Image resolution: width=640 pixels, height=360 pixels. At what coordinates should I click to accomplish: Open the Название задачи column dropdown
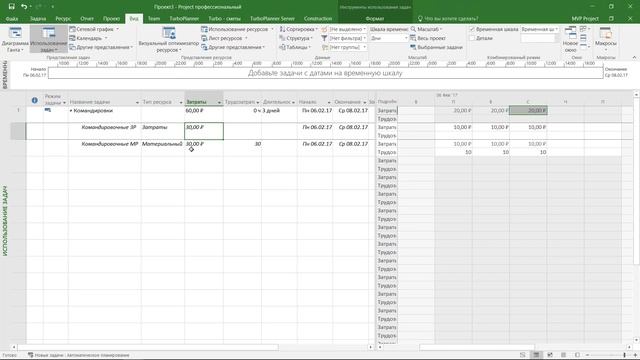coord(137,102)
